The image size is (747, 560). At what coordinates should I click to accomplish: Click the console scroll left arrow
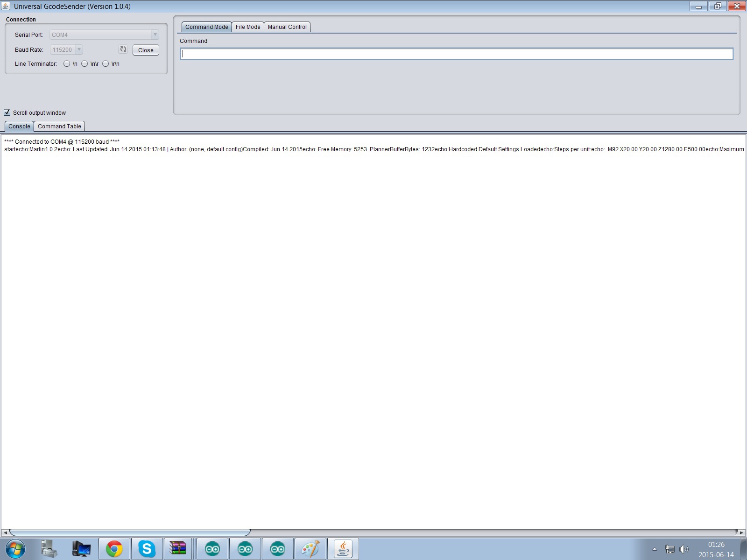(x=5, y=532)
